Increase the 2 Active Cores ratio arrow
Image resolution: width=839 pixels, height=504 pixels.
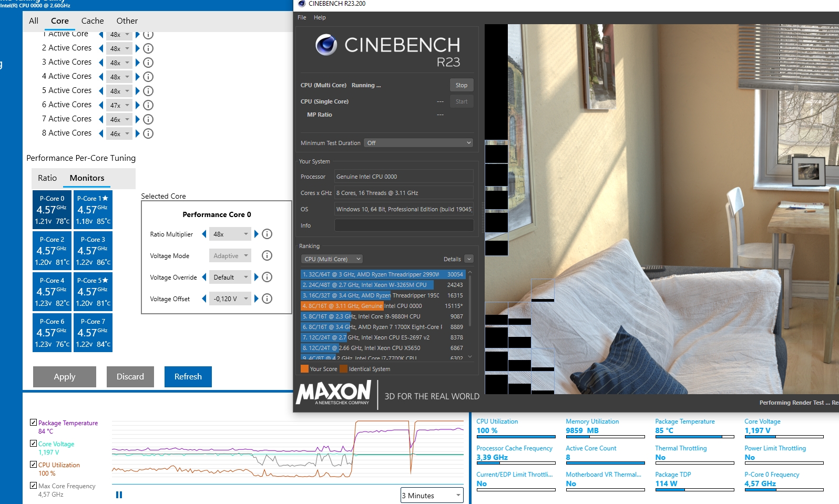(x=138, y=48)
